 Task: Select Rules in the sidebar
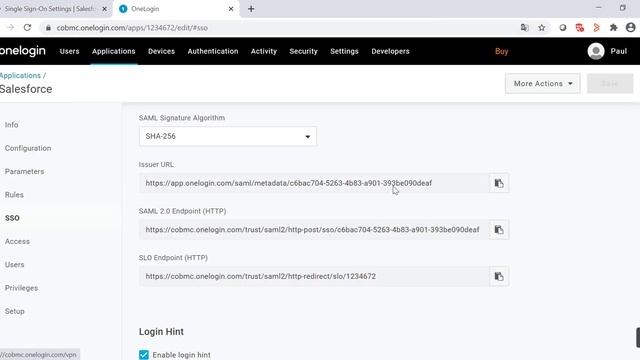pyautogui.click(x=14, y=195)
